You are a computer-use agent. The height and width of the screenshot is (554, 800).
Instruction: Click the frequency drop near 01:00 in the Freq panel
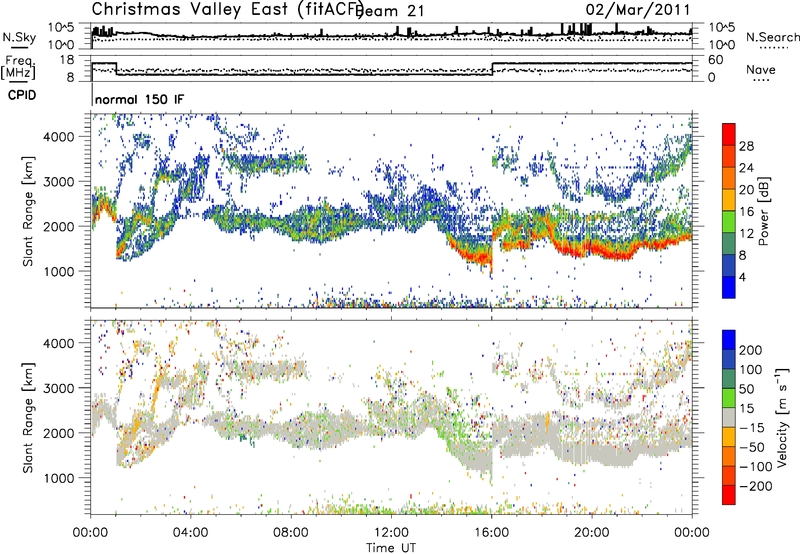116,69
